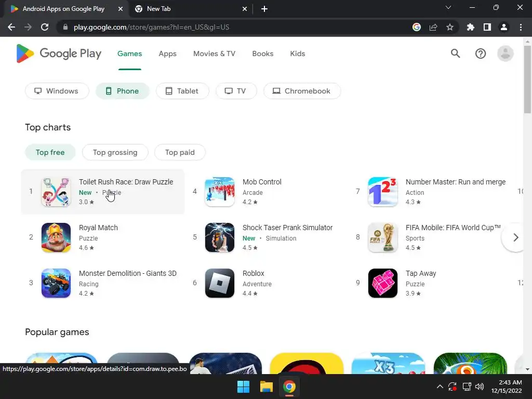This screenshot has height=399, width=532.
Task: Show next top charts with right chevron
Action: [x=515, y=237]
